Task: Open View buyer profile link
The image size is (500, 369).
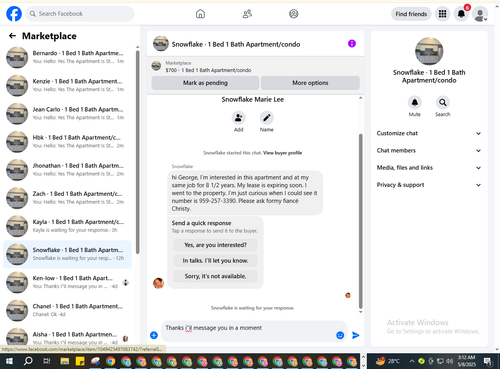Action: [x=282, y=153]
